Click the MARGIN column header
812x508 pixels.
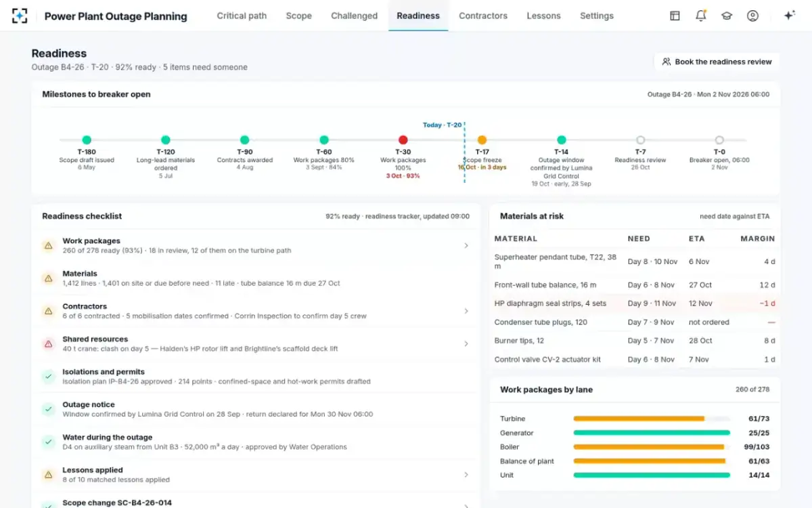pos(758,238)
